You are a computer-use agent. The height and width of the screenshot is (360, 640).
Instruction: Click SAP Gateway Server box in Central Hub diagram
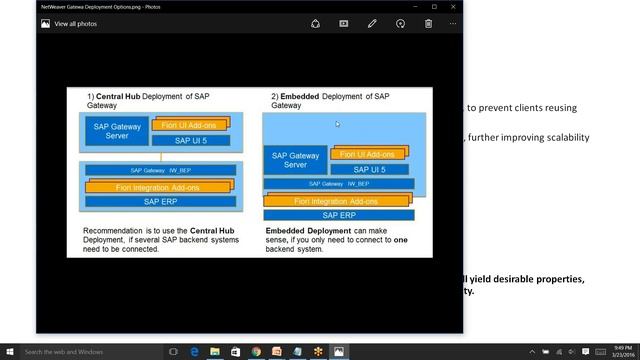[117, 131]
